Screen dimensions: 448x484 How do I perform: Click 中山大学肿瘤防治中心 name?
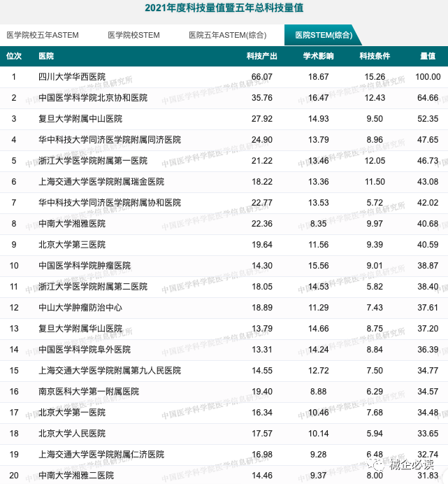coord(80,308)
